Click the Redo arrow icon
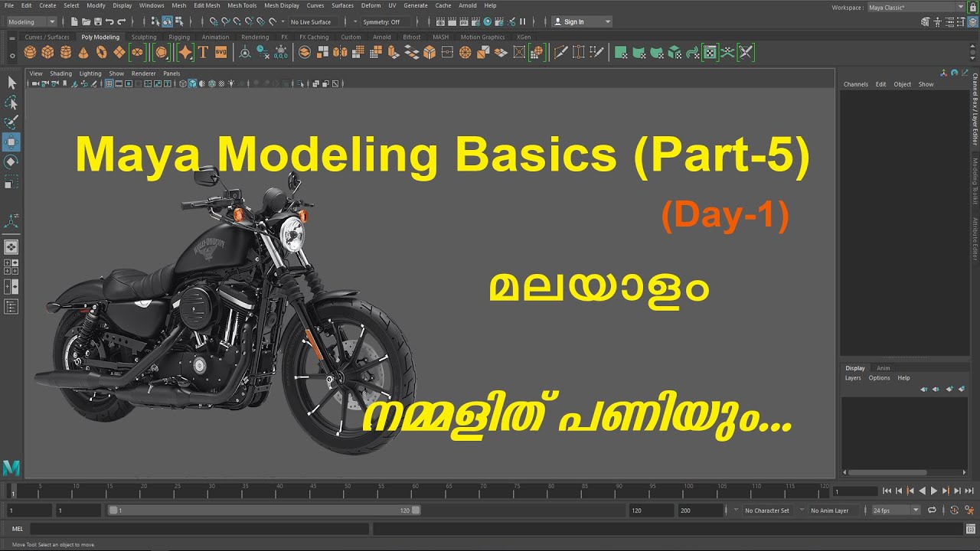980x551 pixels. tap(122, 21)
